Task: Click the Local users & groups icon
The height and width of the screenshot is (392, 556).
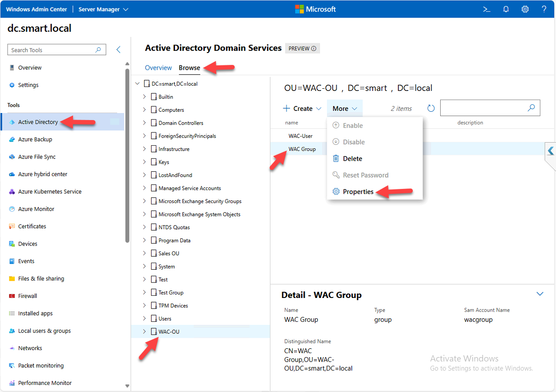Action: pos(12,331)
